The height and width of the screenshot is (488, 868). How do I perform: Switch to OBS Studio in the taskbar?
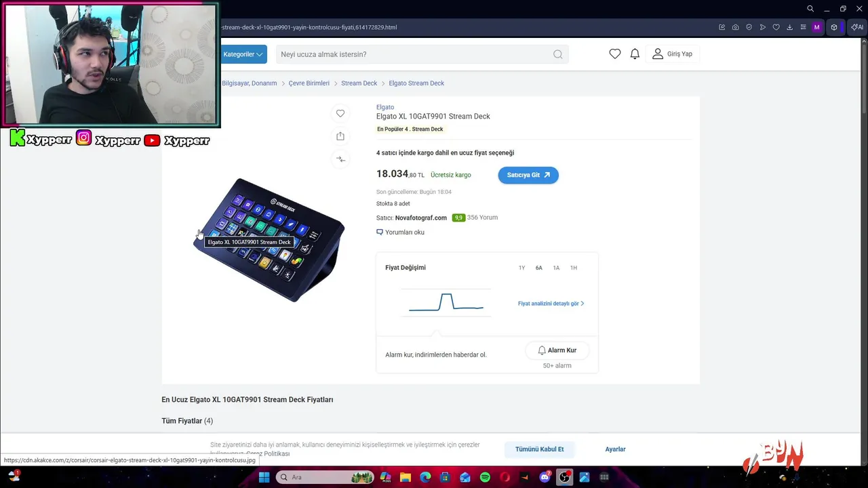click(564, 477)
